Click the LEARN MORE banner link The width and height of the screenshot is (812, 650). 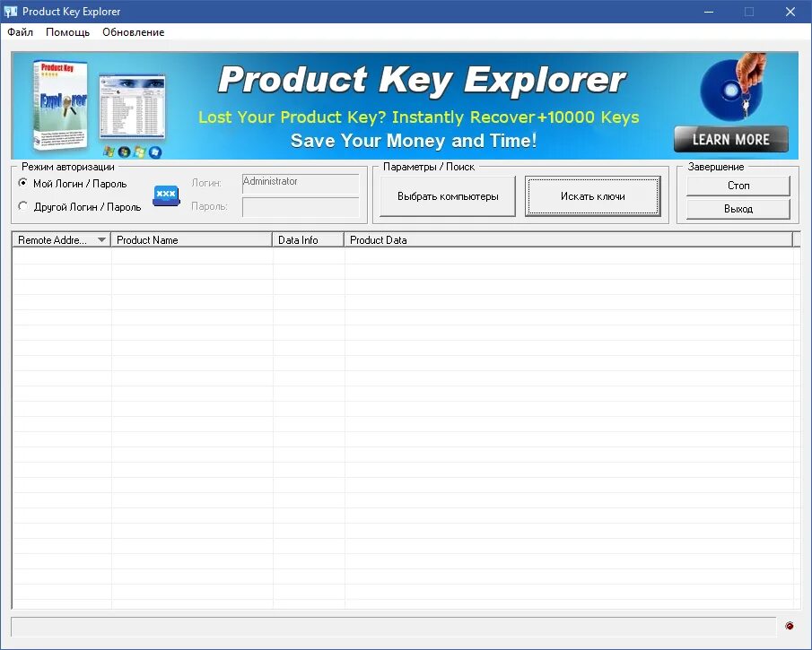730,139
